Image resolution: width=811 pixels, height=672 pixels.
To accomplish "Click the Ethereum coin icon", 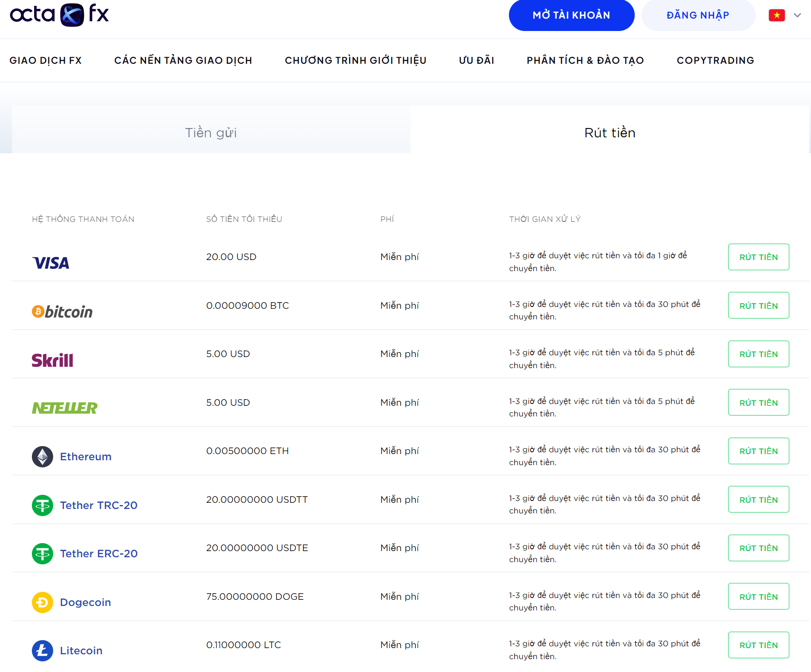I will (x=43, y=457).
